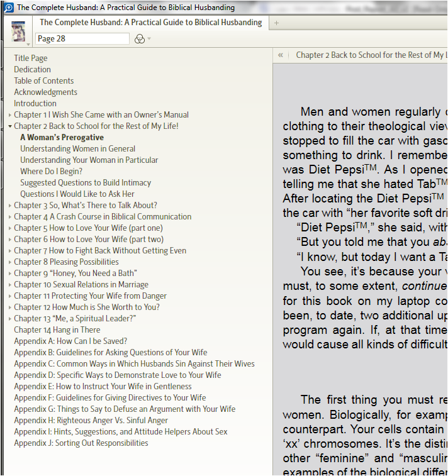Open Chapter 10 Sexual Relations in Marriage title

(81, 285)
